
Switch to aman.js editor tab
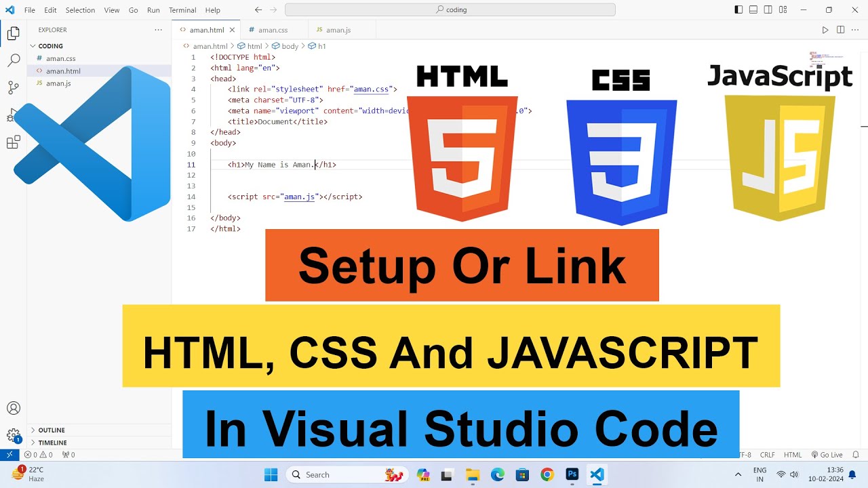click(342, 30)
